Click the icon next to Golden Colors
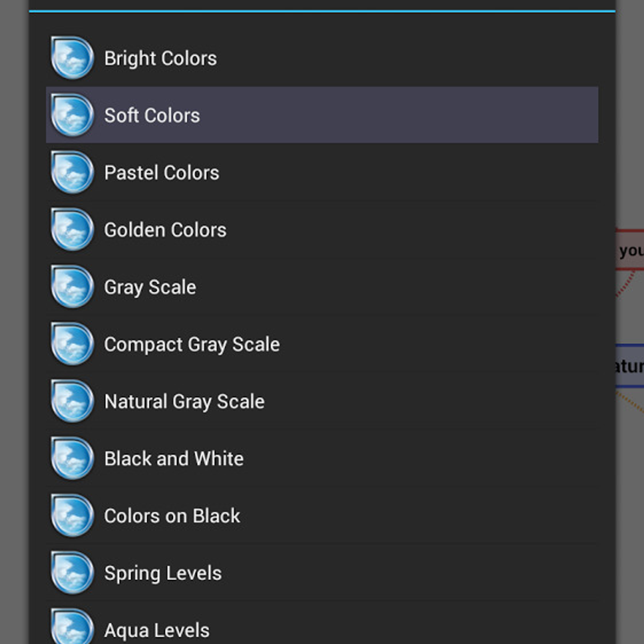 72,229
